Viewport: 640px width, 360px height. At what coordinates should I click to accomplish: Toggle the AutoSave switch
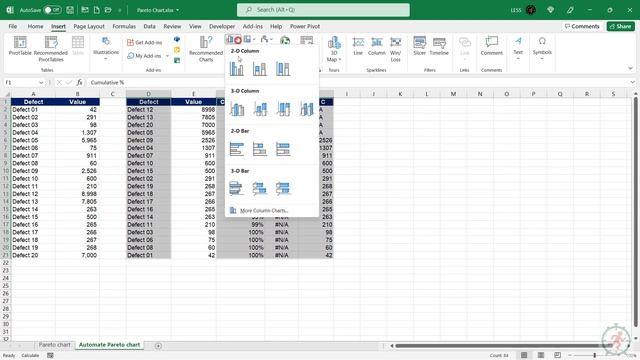coord(52,10)
